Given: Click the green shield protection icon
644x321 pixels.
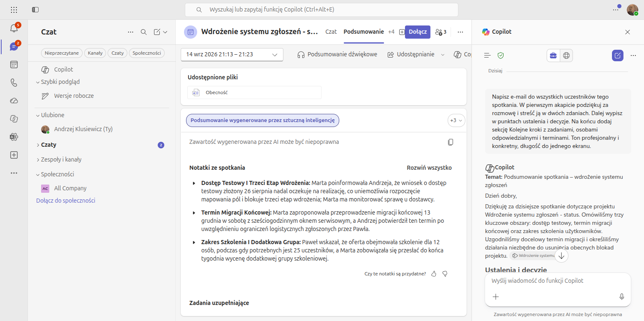Looking at the screenshot, I should tap(501, 55).
